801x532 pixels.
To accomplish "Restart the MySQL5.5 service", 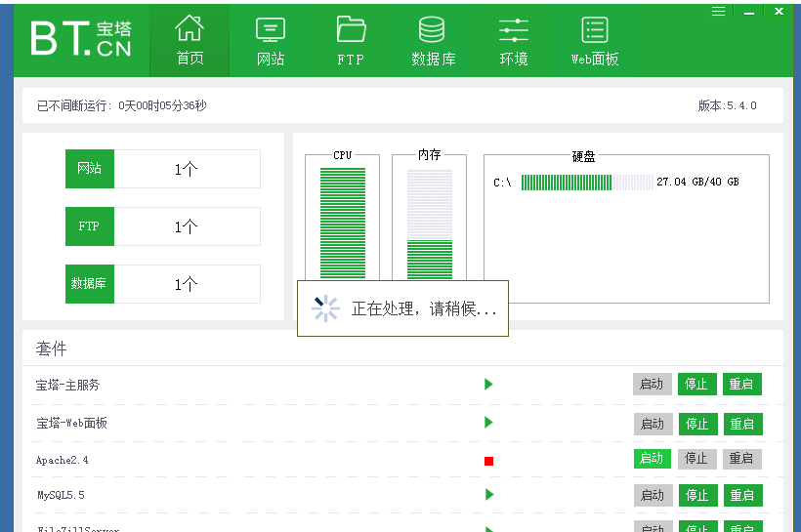I will click(x=742, y=495).
